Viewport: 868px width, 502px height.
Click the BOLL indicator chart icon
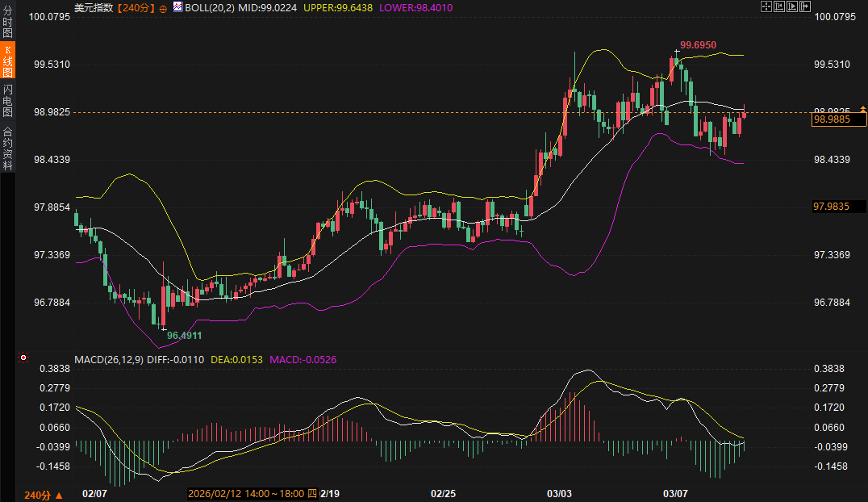pos(177,7)
